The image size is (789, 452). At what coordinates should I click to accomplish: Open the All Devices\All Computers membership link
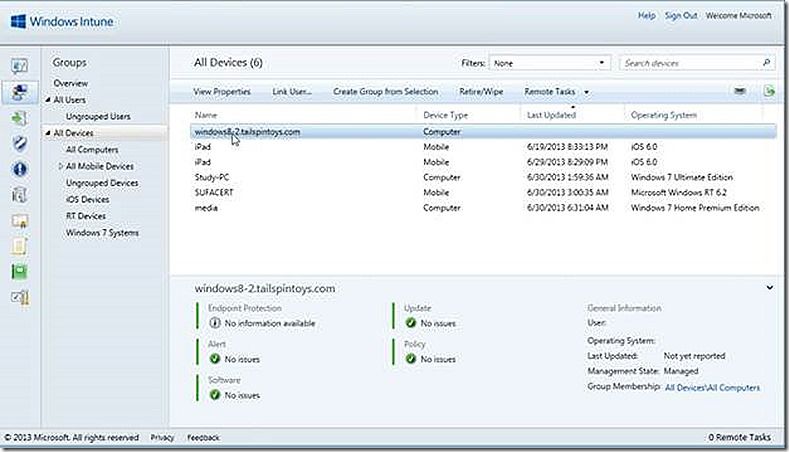713,388
